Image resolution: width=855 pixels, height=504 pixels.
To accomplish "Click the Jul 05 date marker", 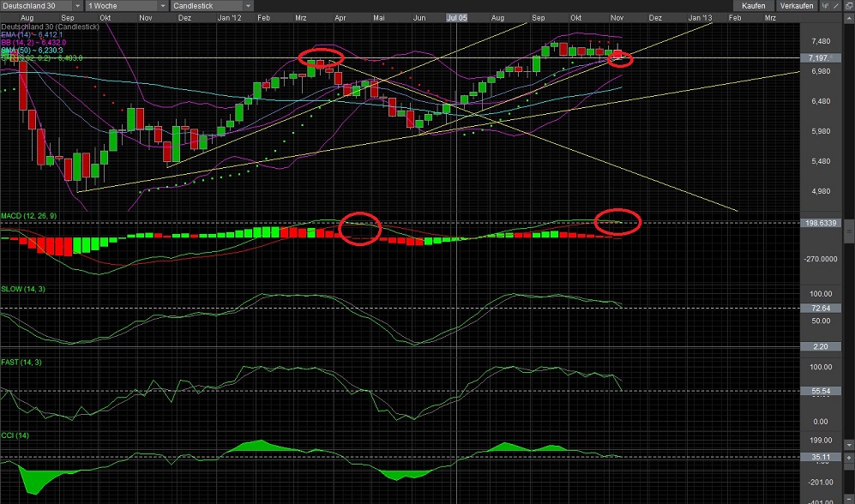I will pyautogui.click(x=456, y=16).
